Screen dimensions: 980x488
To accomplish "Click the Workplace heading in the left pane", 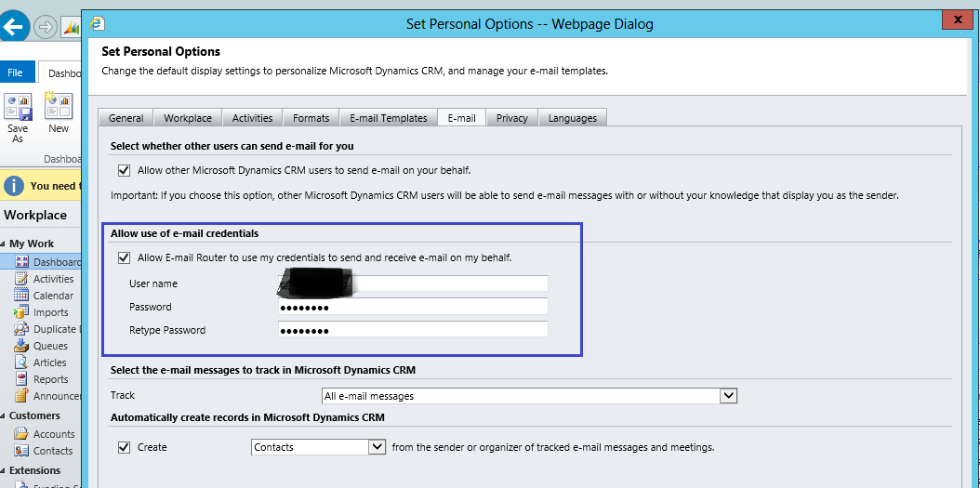I will pos(35,215).
